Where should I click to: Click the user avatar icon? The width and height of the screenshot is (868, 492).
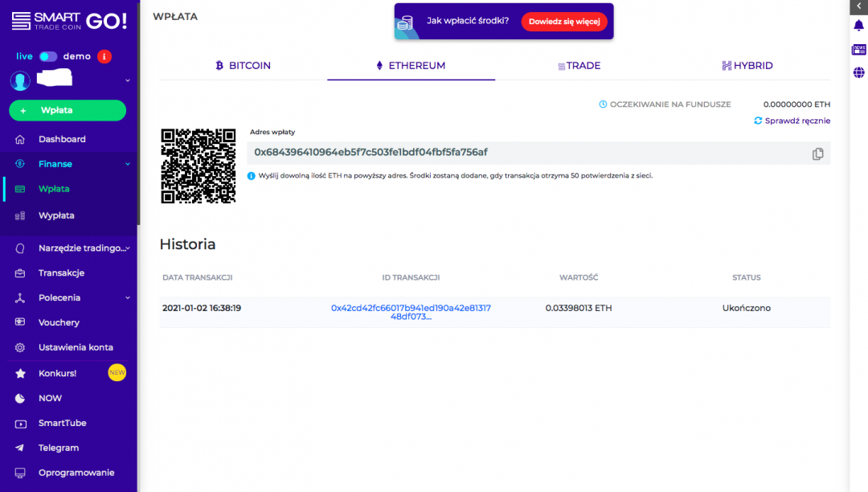(x=20, y=80)
